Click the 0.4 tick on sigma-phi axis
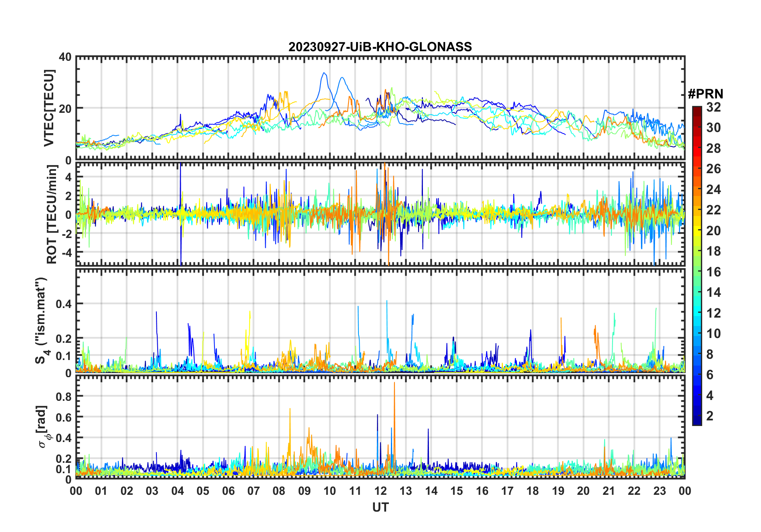The width and height of the screenshot is (761, 532). 64,438
